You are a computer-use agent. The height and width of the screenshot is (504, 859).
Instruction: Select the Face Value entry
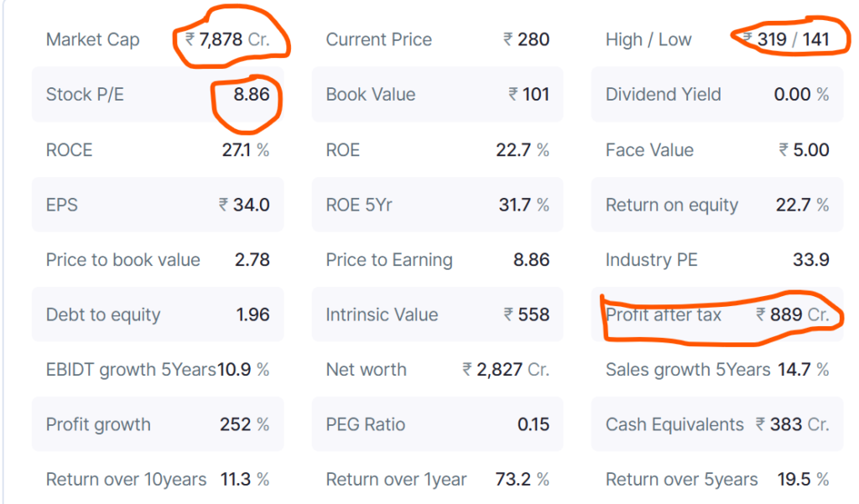click(717, 150)
